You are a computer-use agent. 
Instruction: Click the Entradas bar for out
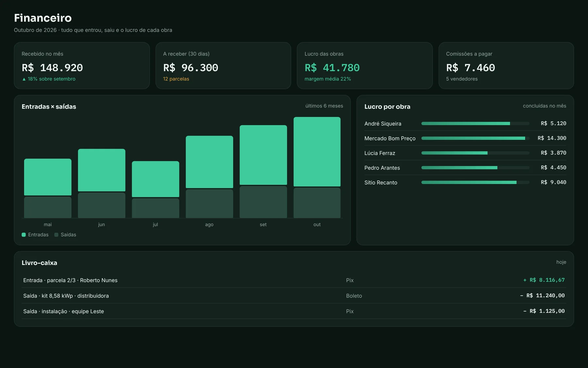click(317, 152)
